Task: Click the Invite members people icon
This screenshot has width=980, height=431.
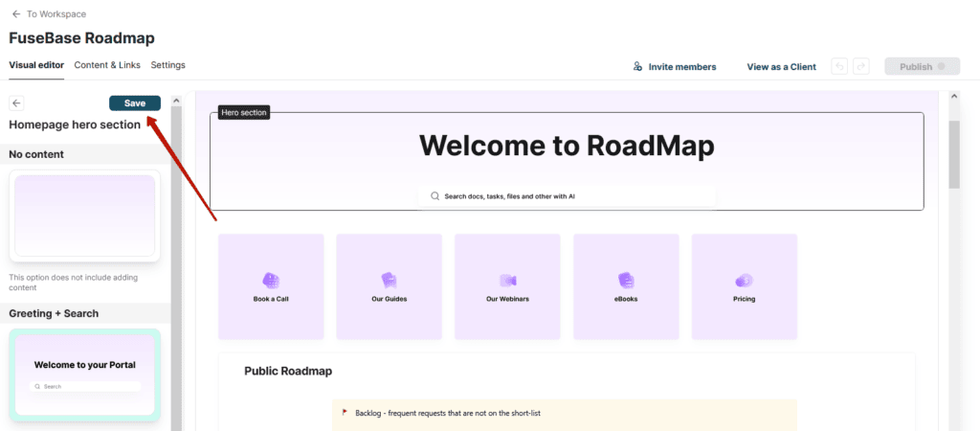Action: 637,66
